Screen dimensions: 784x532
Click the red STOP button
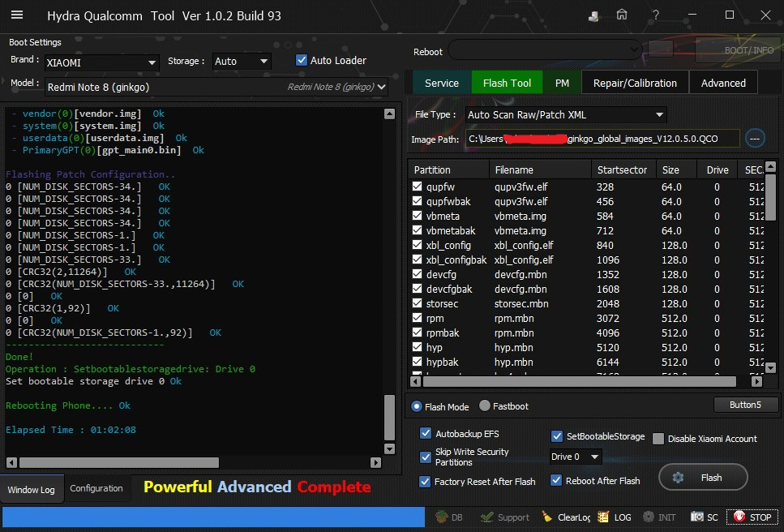[752, 517]
